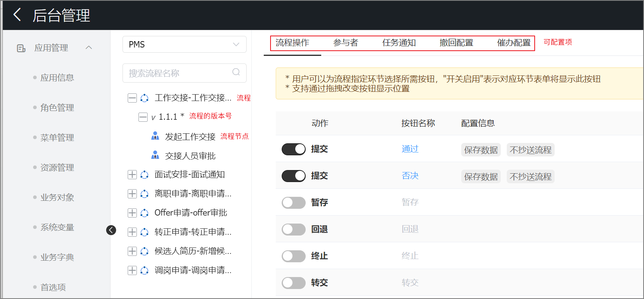The width and height of the screenshot is (644, 299).
Task: Switch to the 参与者 tab
Action: [x=346, y=43]
